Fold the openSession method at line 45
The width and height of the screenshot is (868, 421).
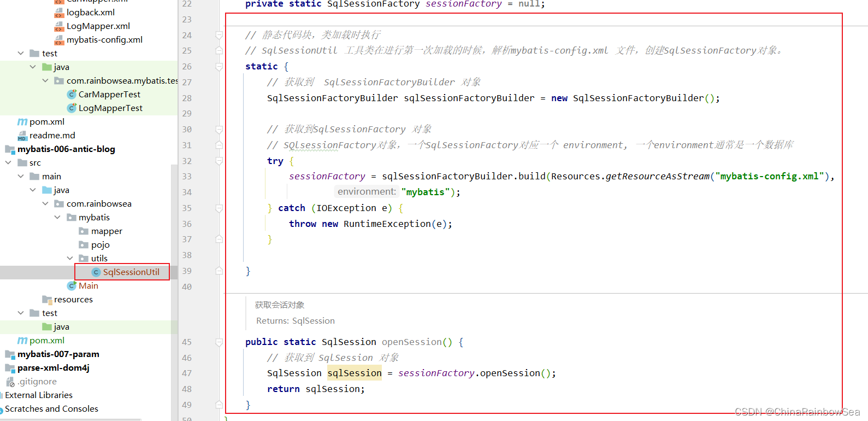(219, 342)
